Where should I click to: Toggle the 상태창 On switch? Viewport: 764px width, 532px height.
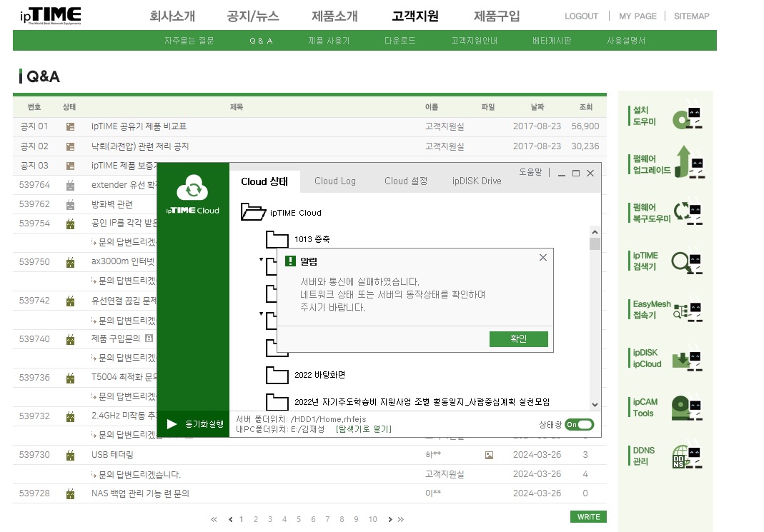[x=579, y=424]
